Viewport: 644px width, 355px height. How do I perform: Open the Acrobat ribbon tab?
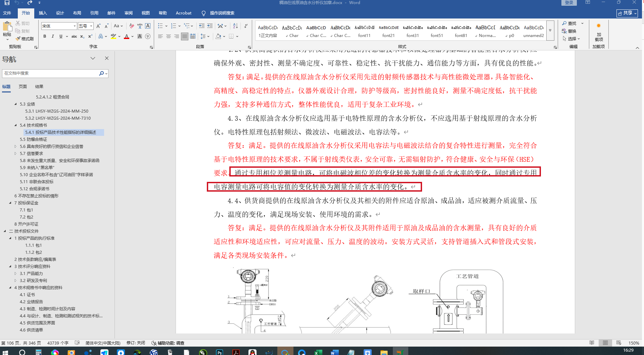183,13
